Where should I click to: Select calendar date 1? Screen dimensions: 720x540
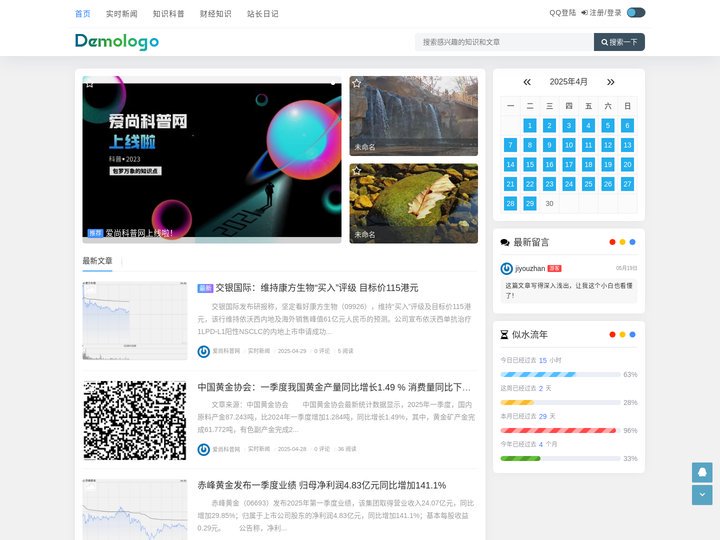tap(530, 125)
